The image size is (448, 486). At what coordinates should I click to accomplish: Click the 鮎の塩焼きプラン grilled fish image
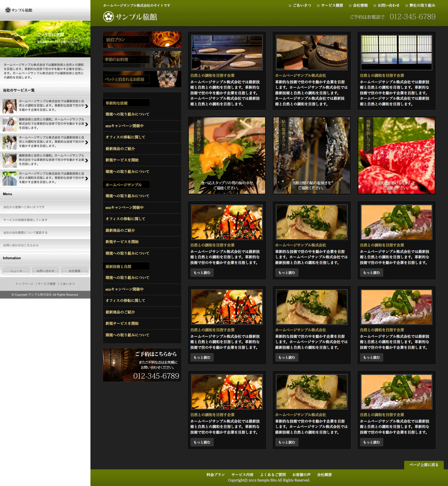pyautogui.click(x=311, y=155)
